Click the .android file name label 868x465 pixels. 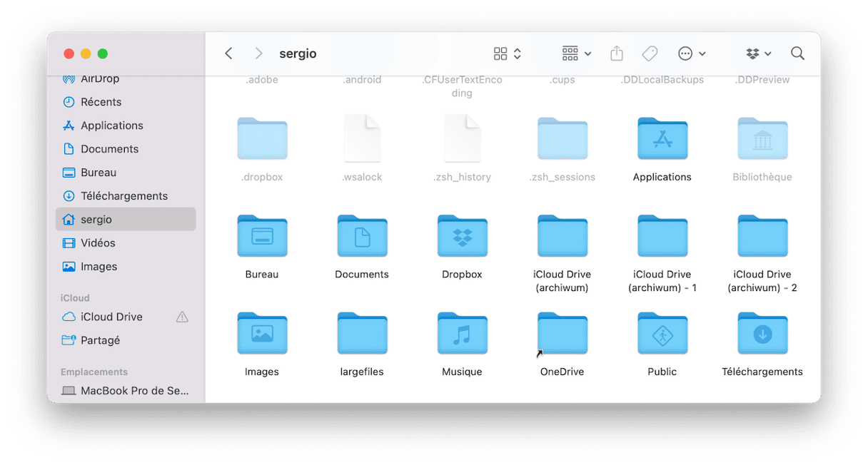coord(362,80)
